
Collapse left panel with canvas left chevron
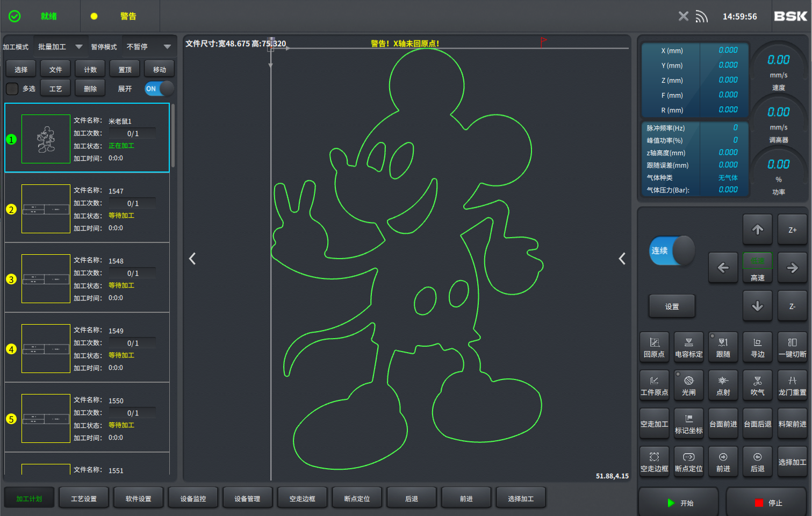pyautogui.click(x=192, y=259)
